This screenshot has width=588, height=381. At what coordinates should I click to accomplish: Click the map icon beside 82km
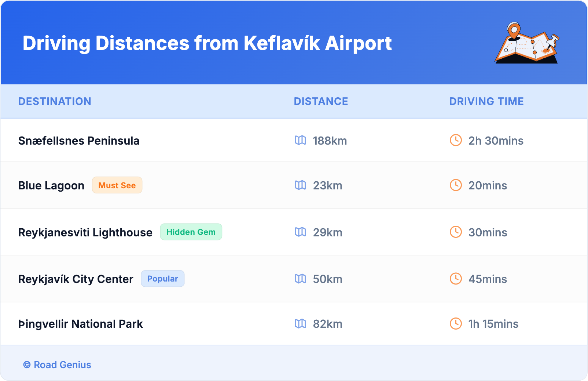(x=300, y=323)
